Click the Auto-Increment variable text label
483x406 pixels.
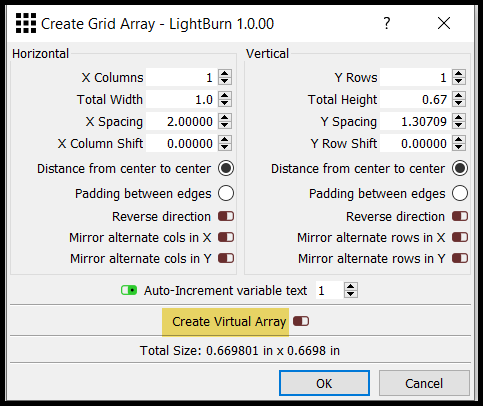[x=225, y=291]
